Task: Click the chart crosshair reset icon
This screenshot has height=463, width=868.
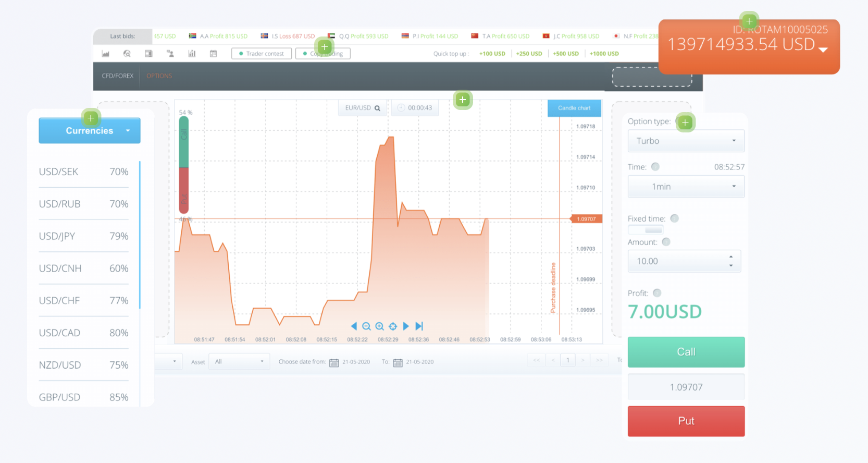Action: [393, 326]
